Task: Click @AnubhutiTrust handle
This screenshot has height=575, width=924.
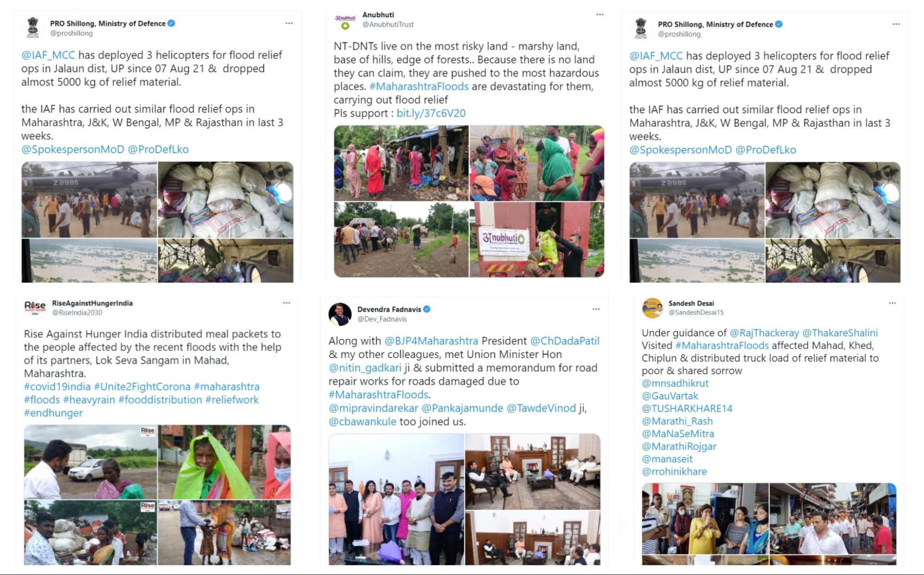Action: (x=388, y=24)
